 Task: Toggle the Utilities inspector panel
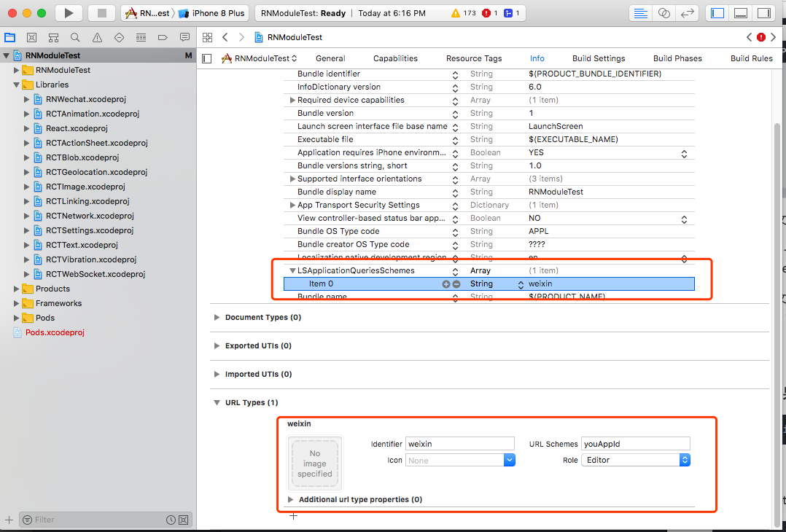click(x=764, y=13)
